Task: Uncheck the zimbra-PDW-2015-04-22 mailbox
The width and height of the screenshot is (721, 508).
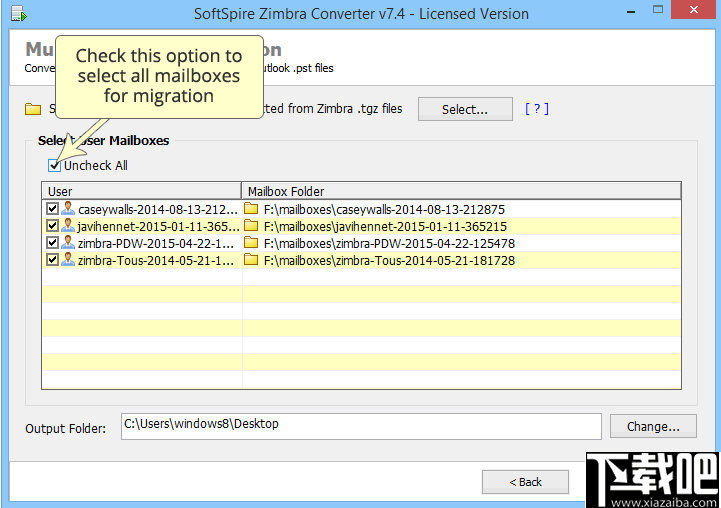Action: 52,243
